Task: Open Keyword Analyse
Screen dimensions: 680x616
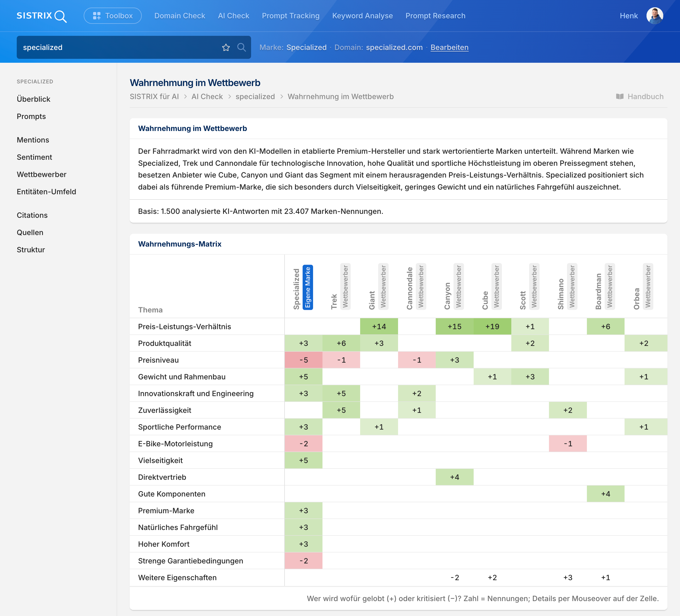Action: coord(362,16)
